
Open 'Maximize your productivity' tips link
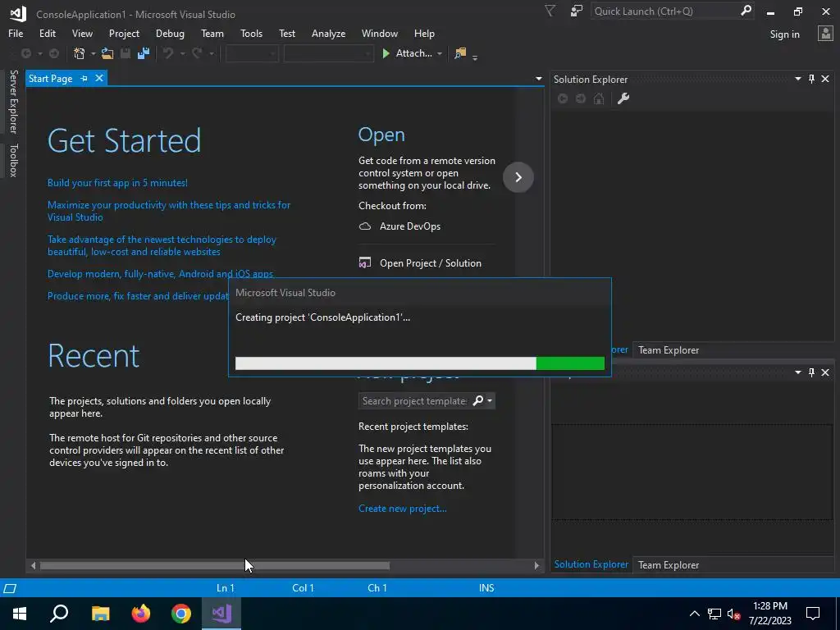coord(169,211)
